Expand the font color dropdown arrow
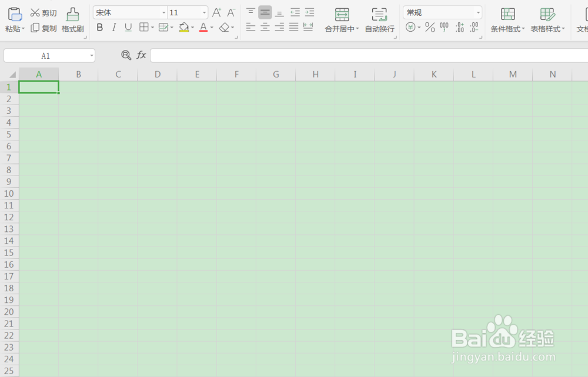588x377 pixels. 212,28
